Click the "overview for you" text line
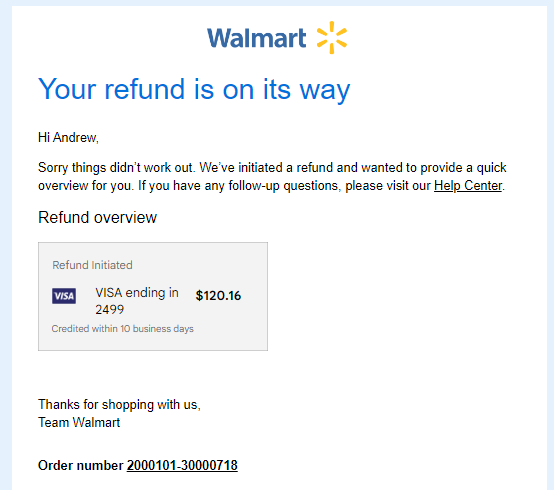This screenshot has height=490, width=554. pyautogui.click(x=85, y=186)
